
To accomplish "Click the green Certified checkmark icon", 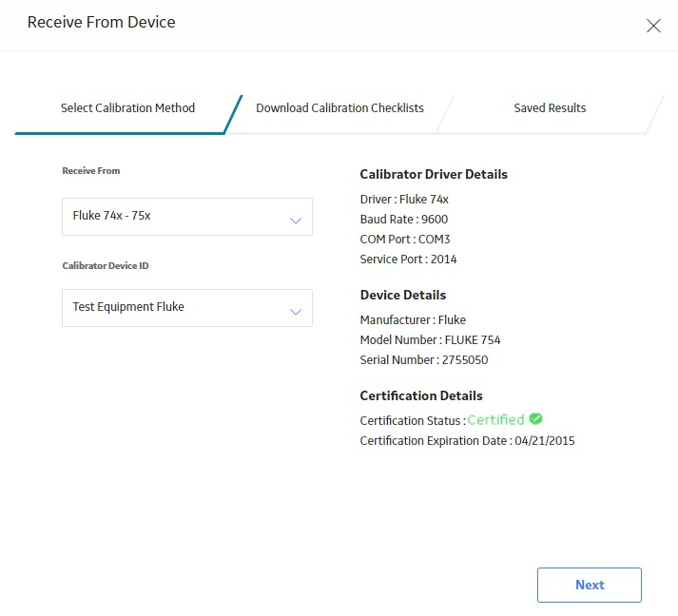I will tap(535, 419).
